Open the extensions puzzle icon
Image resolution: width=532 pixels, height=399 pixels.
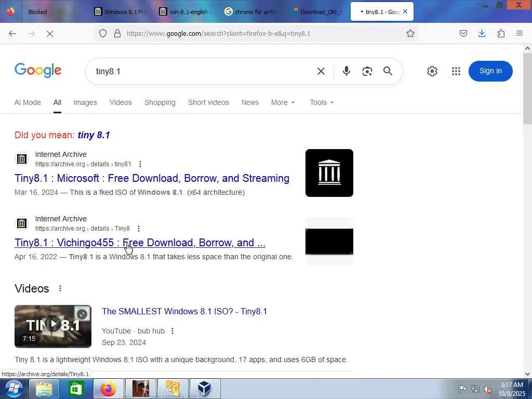(x=501, y=33)
